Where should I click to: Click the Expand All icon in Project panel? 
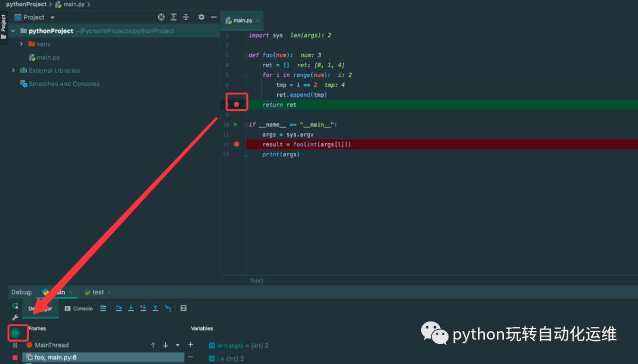[x=173, y=17]
